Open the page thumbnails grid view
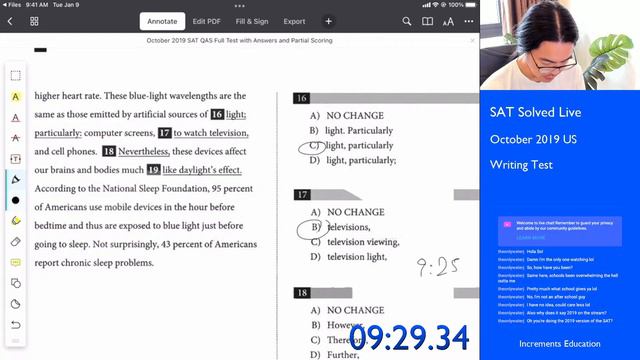This screenshot has height=360, width=640. (x=34, y=21)
